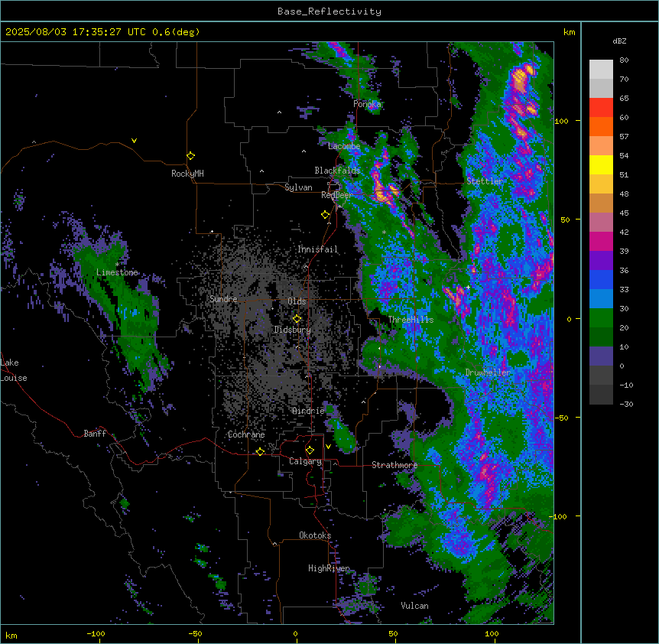This screenshot has height=644, width=659.
Task: Click the Ponoka city label
Action: click(x=367, y=104)
